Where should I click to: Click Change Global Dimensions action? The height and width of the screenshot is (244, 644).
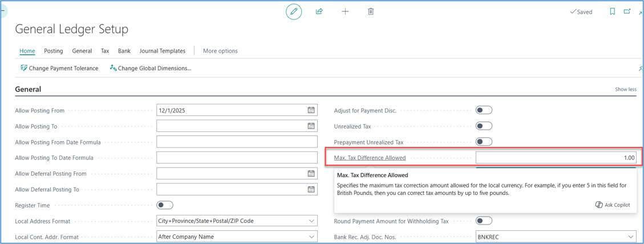tap(151, 69)
